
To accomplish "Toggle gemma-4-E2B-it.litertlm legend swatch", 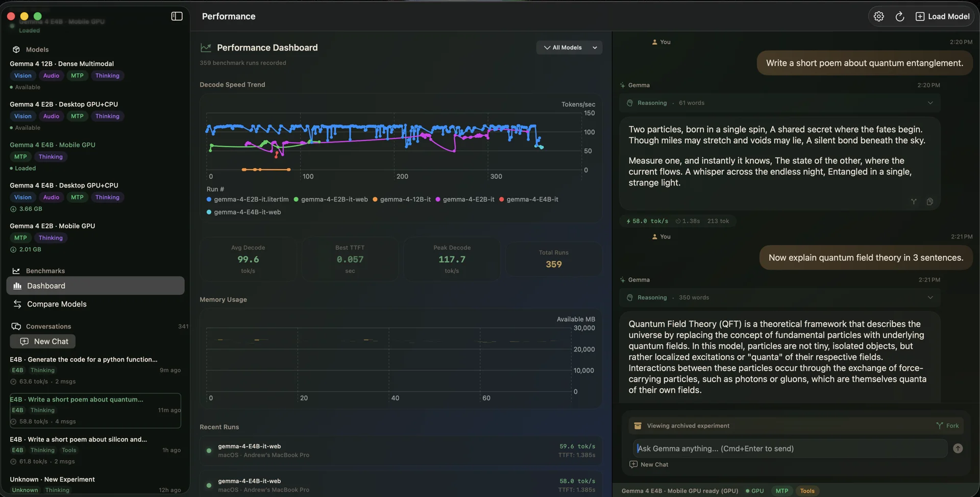I will pos(209,199).
